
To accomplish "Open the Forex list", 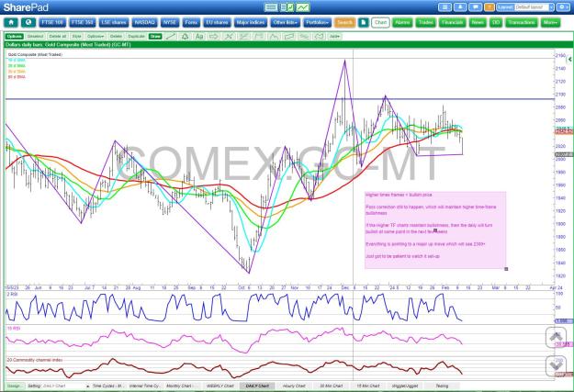I will point(191,23).
